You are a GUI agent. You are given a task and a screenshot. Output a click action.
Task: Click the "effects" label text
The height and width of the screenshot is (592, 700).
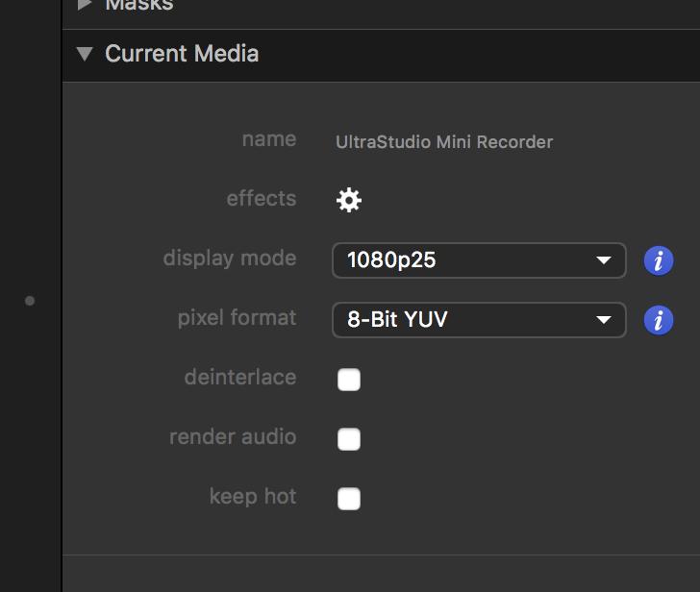coord(262,199)
